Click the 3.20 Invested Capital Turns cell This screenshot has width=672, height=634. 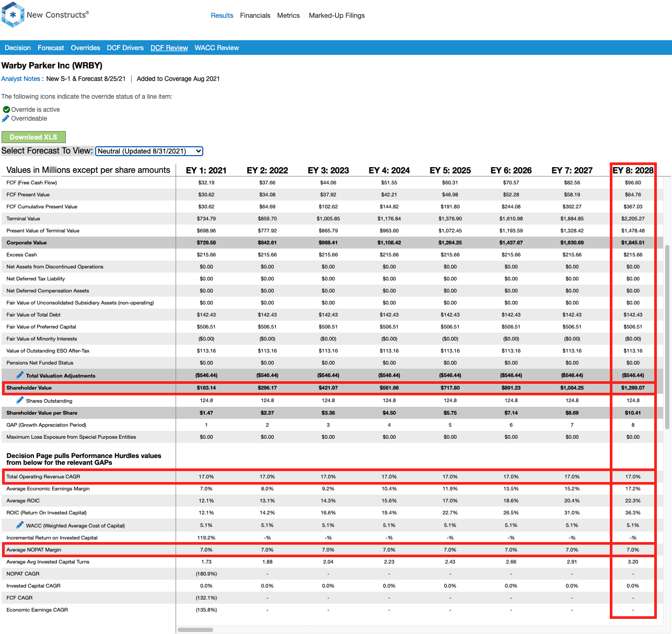click(x=633, y=562)
